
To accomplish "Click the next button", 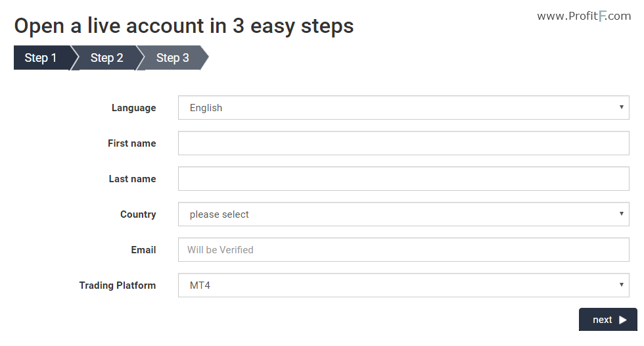I will point(608,319).
